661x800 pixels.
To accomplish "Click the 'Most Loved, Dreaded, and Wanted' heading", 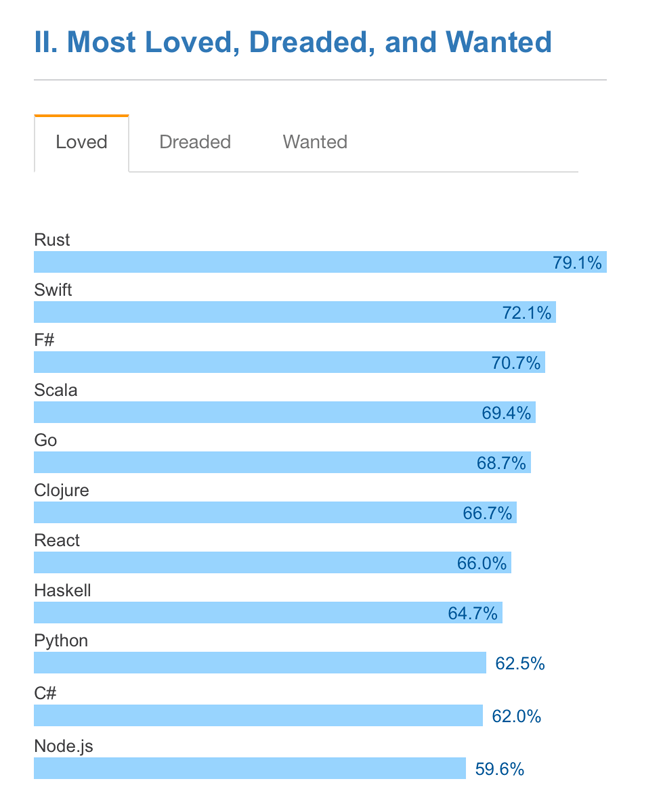I will 293,42.
